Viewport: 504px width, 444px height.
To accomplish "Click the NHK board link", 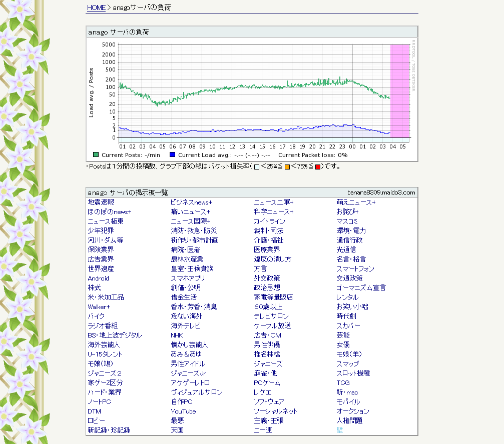I will [x=177, y=335].
